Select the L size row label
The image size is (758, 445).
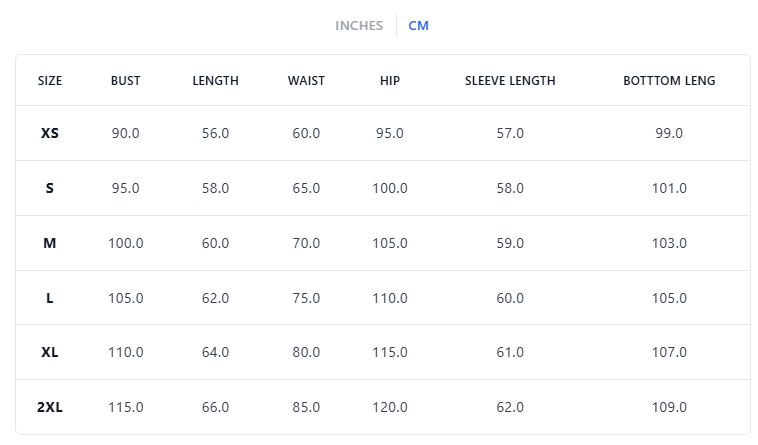[x=50, y=298]
